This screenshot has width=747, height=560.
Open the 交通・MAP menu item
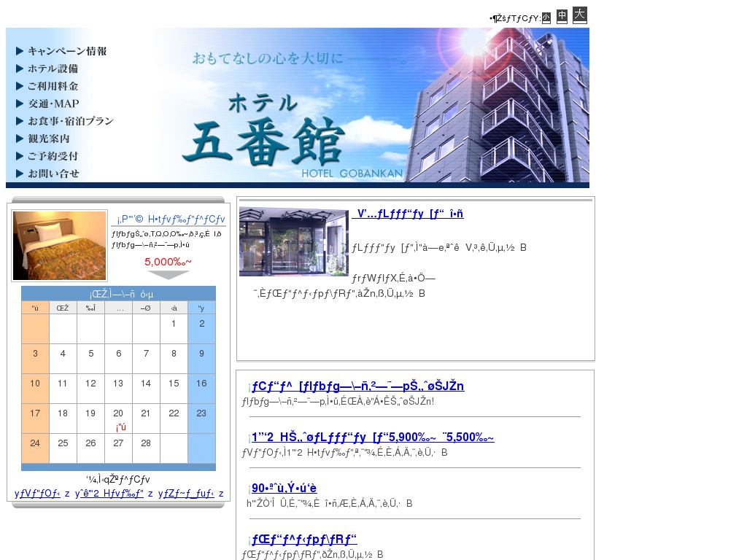(47, 104)
